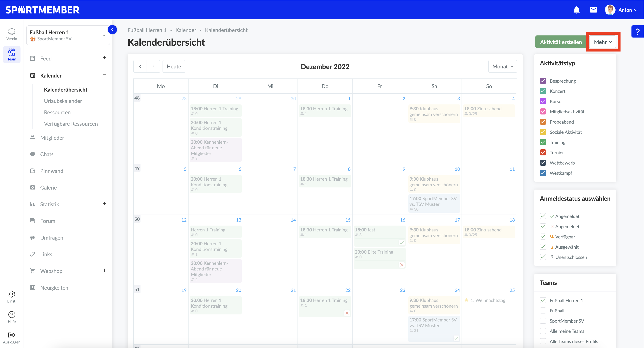Open the Fußball Herren 1 team selector
The height and width of the screenshot is (348, 644).
(x=68, y=35)
